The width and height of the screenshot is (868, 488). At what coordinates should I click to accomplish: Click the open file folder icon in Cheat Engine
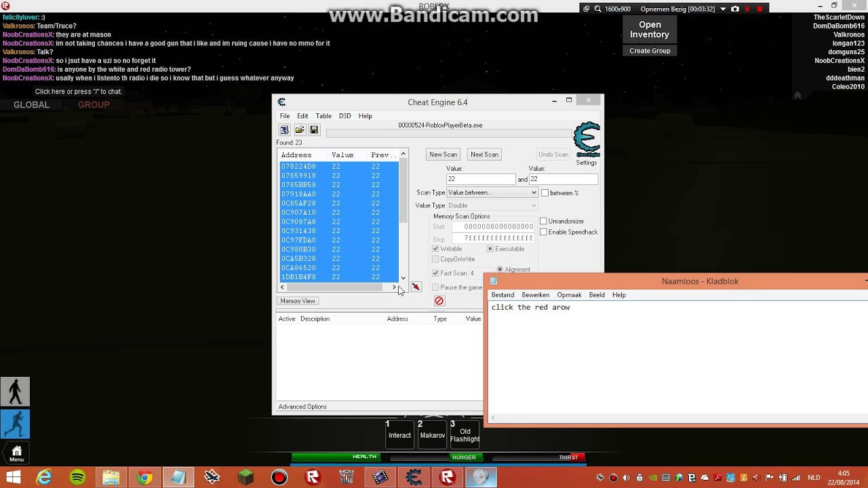click(x=299, y=130)
